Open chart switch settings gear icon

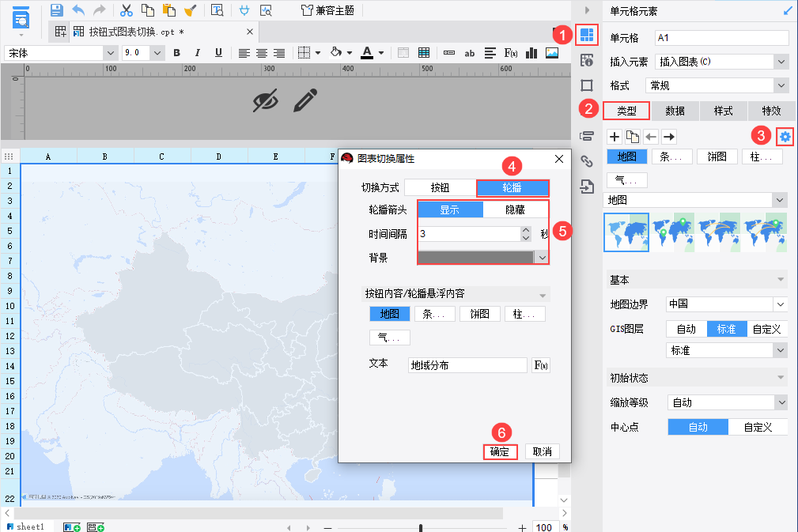[785, 136]
